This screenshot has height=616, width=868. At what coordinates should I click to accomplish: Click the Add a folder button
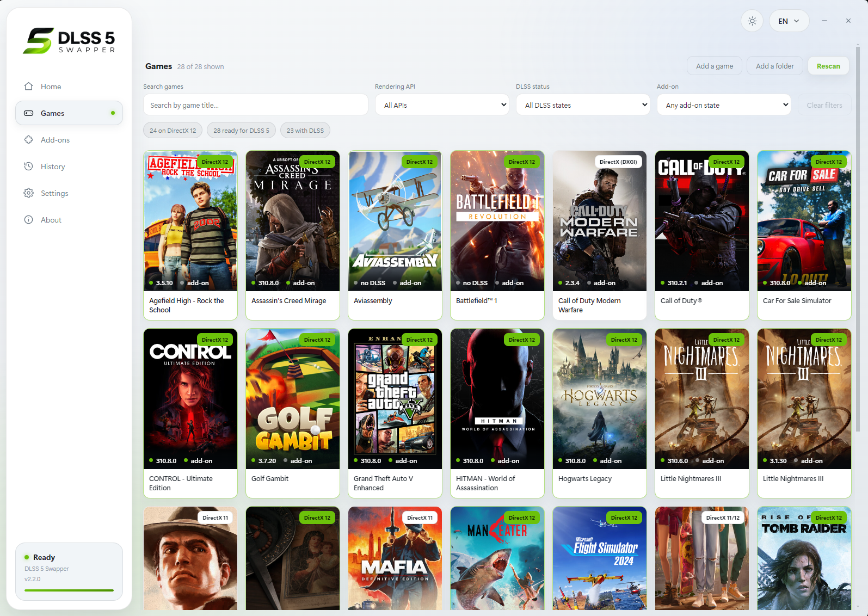(775, 66)
